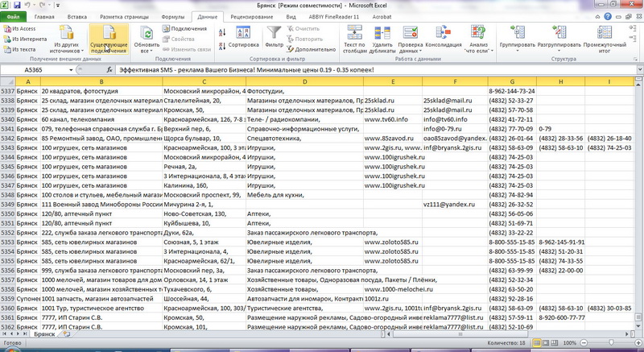The width and height of the screenshot is (644, 352).
Task: Open the Группировать dropdown arrow
Action: [518, 51]
